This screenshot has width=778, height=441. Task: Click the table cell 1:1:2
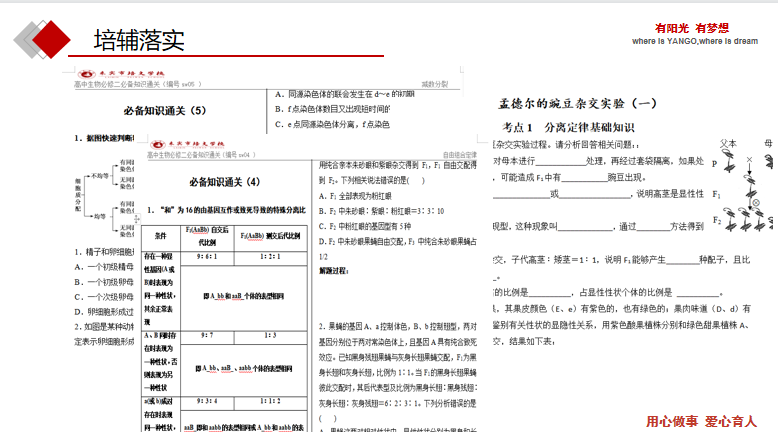point(270,401)
